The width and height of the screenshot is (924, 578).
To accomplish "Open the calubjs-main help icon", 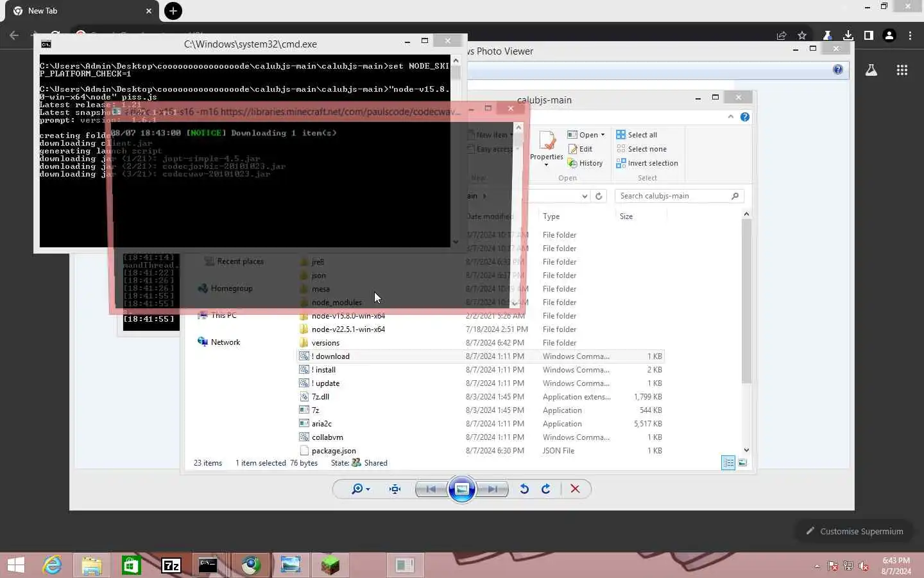I will click(744, 117).
